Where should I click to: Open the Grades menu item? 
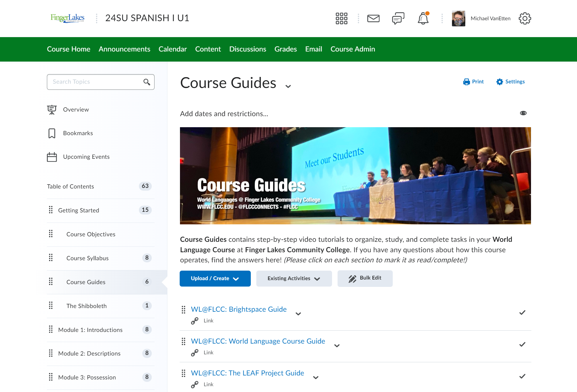(x=285, y=49)
